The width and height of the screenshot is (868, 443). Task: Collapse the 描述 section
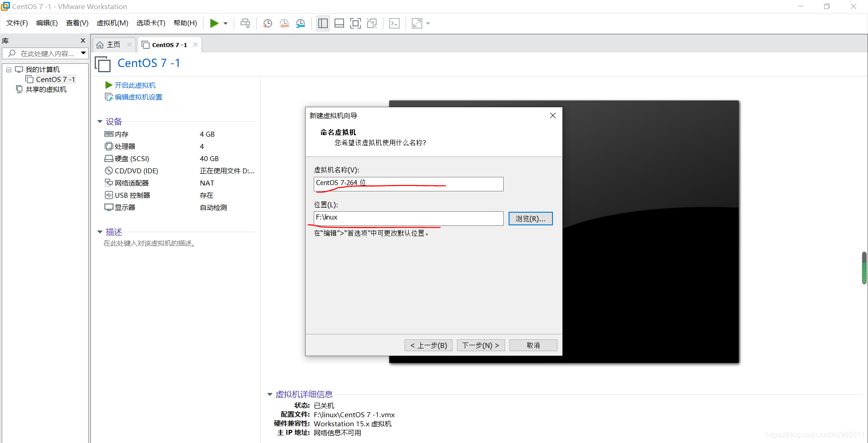(100, 232)
